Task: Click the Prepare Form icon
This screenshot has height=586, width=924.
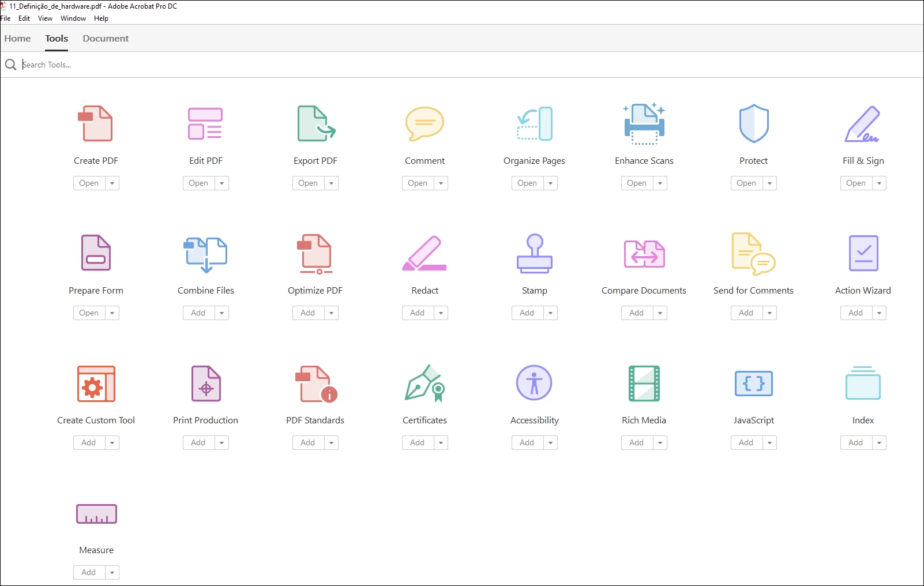Action: [x=96, y=253]
